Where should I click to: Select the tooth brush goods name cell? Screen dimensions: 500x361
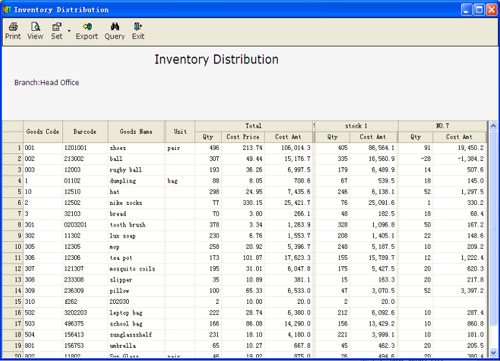136,225
